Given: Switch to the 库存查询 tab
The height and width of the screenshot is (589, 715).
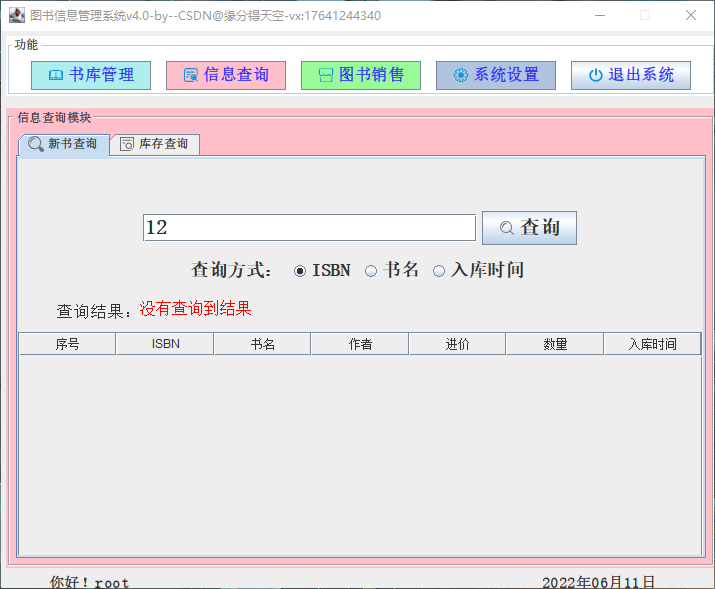Looking at the screenshot, I should (x=155, y=145).
